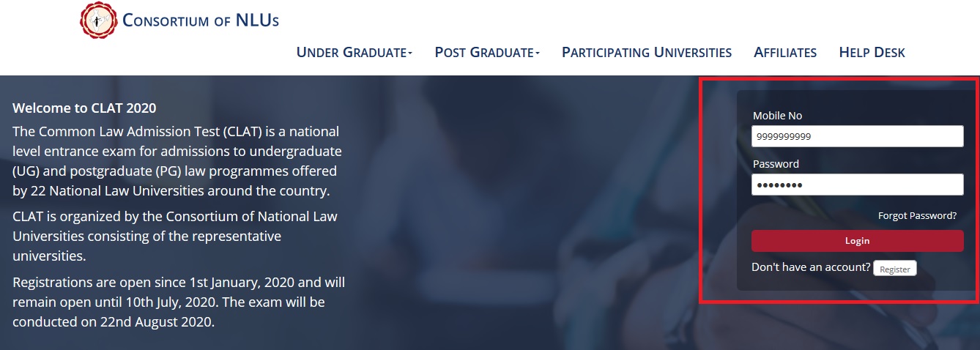The image size is (980, 350).
Task: Go to the Affiliates page
Action: point(785,52)
